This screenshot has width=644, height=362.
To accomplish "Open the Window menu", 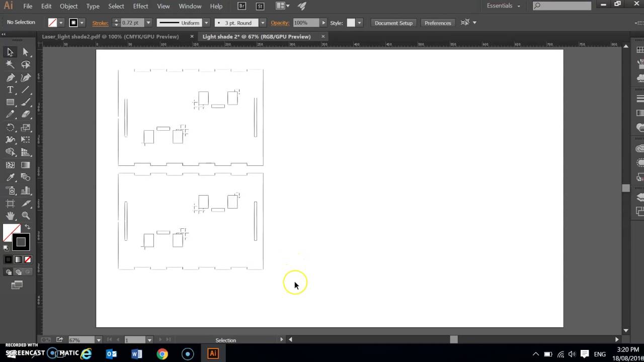I will pos(190,6).
